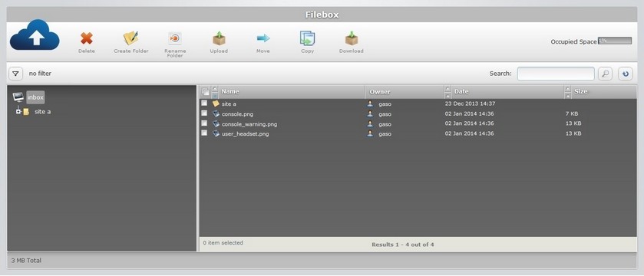Click the Occupied Space progress bar
644x276 pixels.
[615, 41]
